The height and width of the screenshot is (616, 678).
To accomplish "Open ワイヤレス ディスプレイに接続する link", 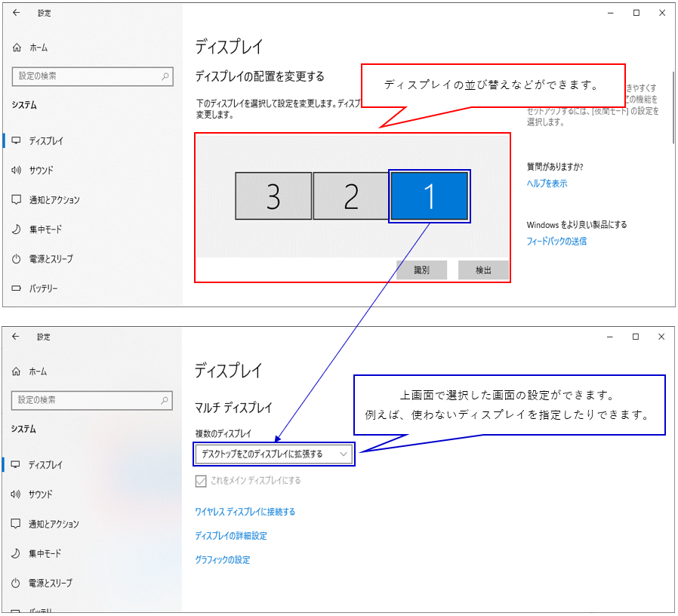I will [245, 513].
